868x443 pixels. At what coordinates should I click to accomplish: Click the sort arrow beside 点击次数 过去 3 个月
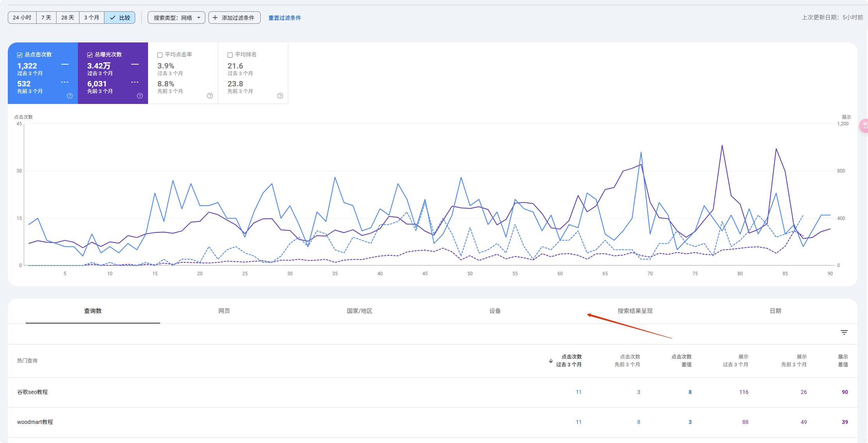pyautogui.click(x=551, y=361)
